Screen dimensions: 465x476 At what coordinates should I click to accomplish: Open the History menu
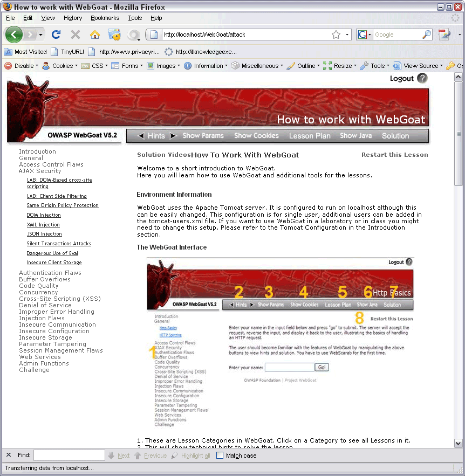tap(73, 18)
